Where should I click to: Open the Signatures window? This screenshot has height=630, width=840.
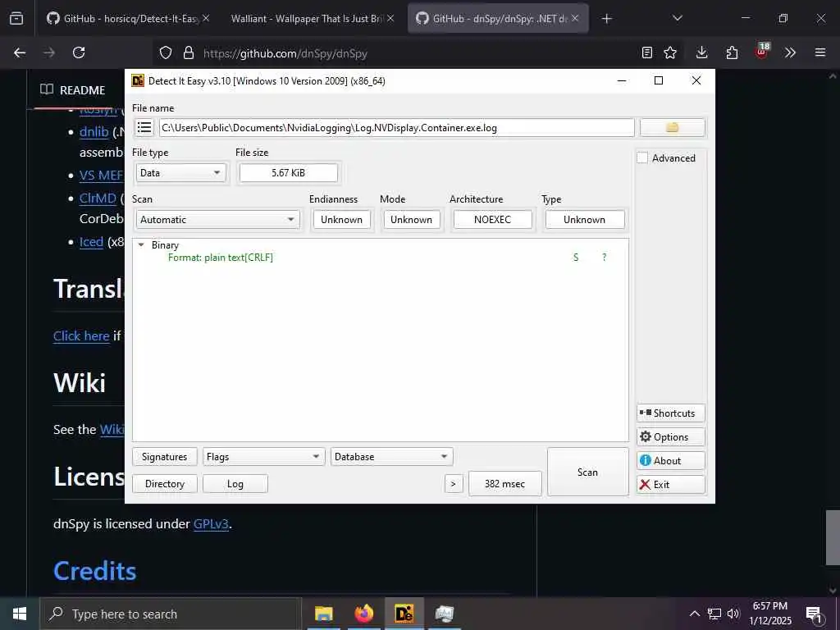click(164, 457)
